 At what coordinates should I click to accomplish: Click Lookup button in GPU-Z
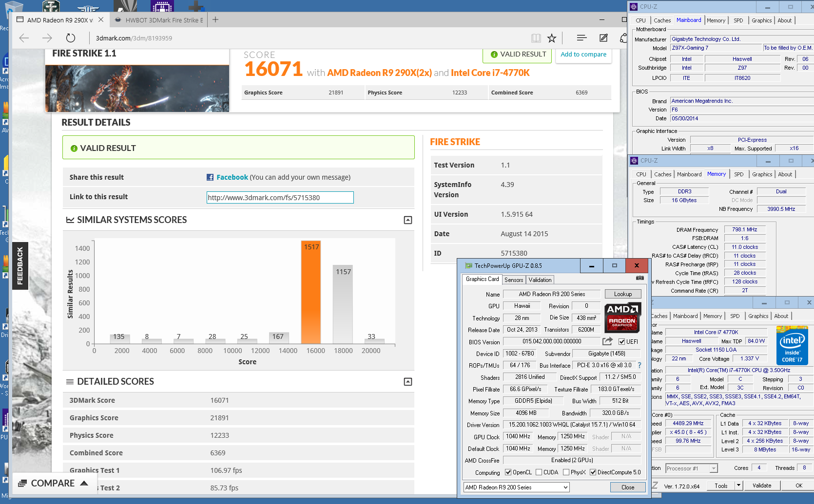(623, 294)
